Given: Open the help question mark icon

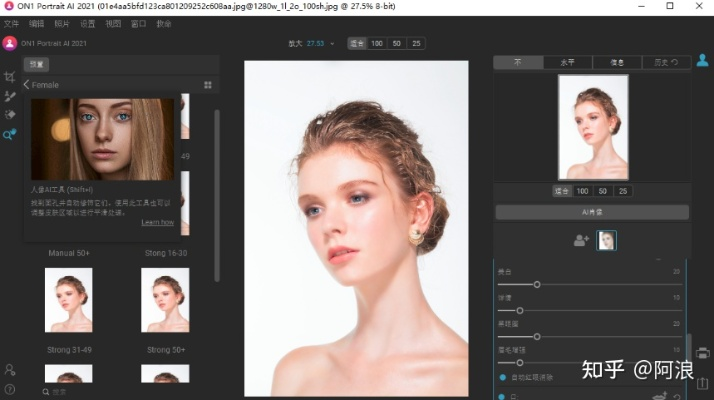Looking at the screenshot, I should [x=9, y=389].
